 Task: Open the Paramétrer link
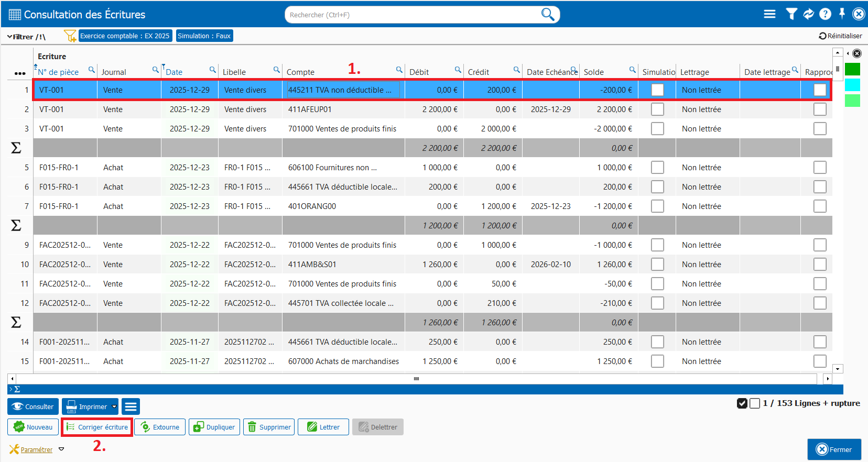coord(36,450)
